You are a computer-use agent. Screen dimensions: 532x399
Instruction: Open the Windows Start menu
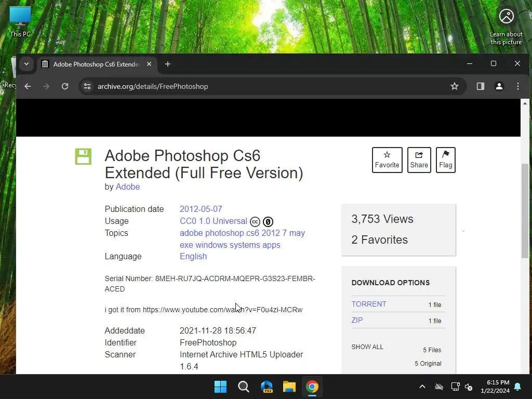220,387
